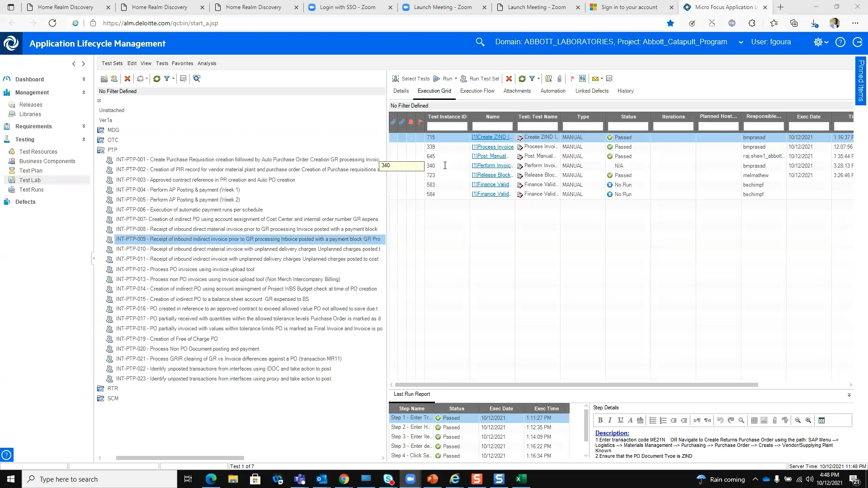Open the Process Invoice test link
The width and height of the screenshot is (868, 488).
(x=493, y=147)
